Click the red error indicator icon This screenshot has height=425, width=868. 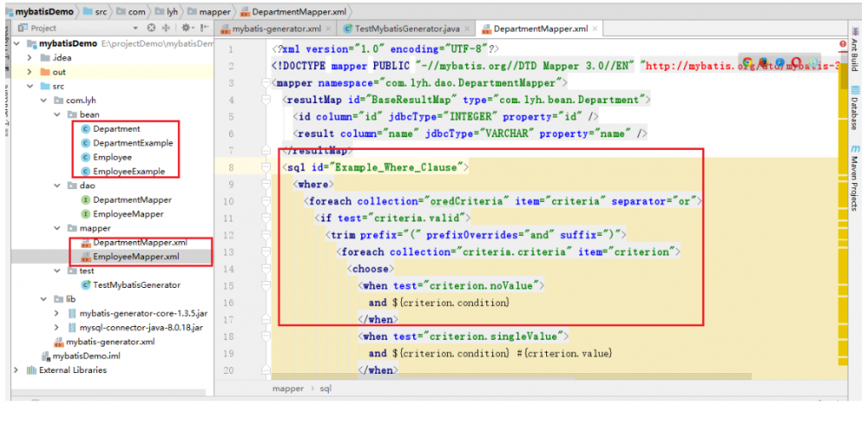(844, 44)
